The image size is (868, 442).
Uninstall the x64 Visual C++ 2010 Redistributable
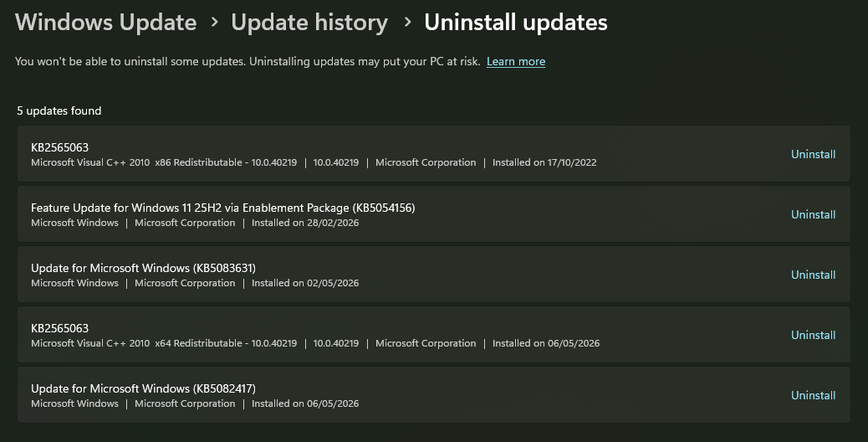point(813,335)
